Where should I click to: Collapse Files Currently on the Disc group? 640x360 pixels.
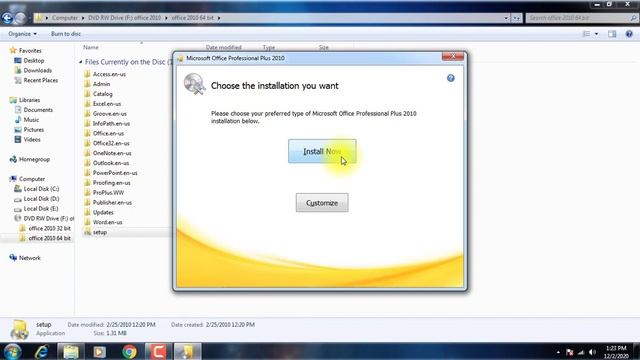click(x=80, y=62)
